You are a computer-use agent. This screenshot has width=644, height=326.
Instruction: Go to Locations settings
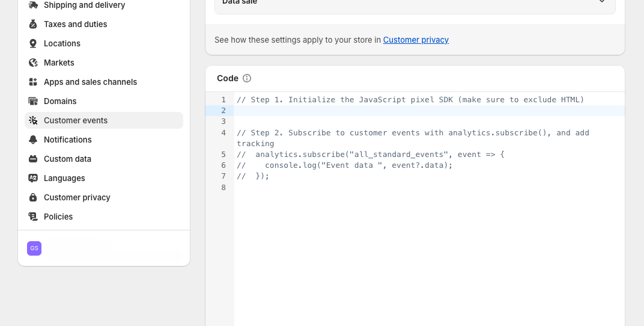click(x=104, y=43)
